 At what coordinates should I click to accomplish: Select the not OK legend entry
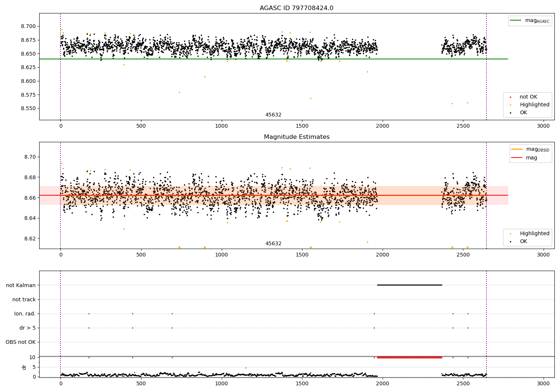pyautogui.click(x=528, y=97)
